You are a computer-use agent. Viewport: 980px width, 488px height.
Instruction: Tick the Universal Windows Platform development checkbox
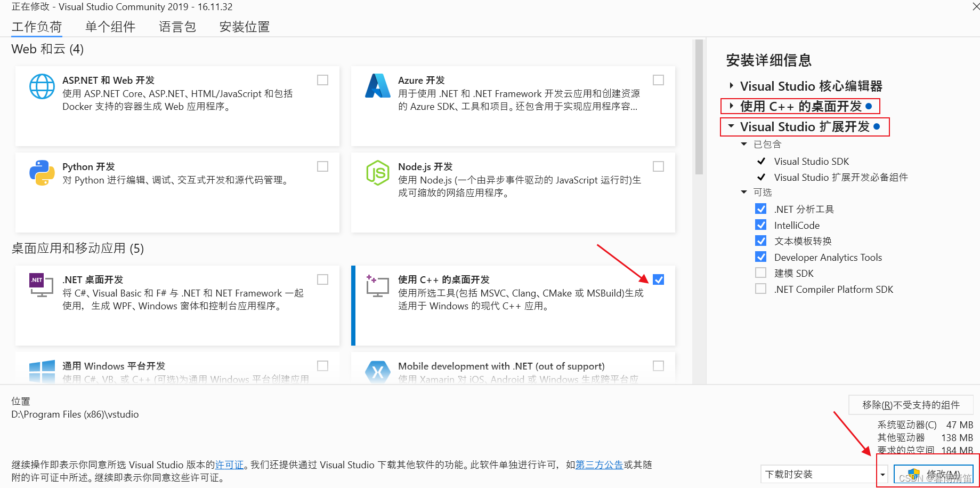(322, 366)
